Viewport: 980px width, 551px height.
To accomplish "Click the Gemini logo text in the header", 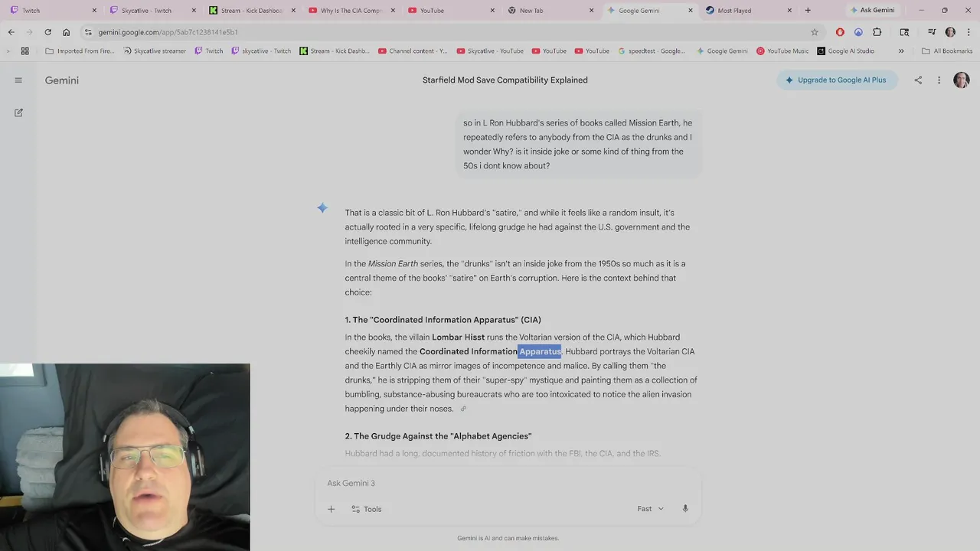I will pos(62,80).
